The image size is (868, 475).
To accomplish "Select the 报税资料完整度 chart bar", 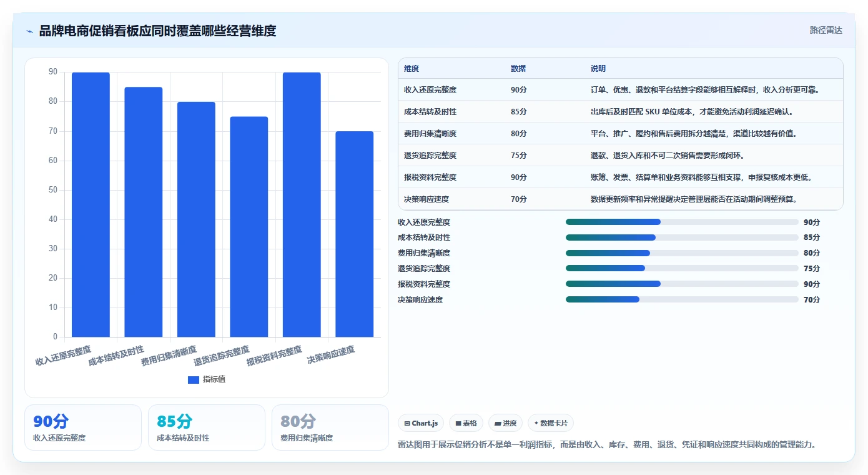I will tap(302, 204).
